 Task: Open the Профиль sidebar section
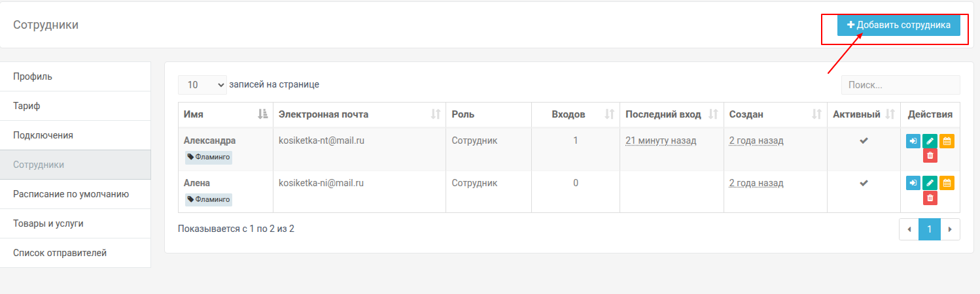75,76
